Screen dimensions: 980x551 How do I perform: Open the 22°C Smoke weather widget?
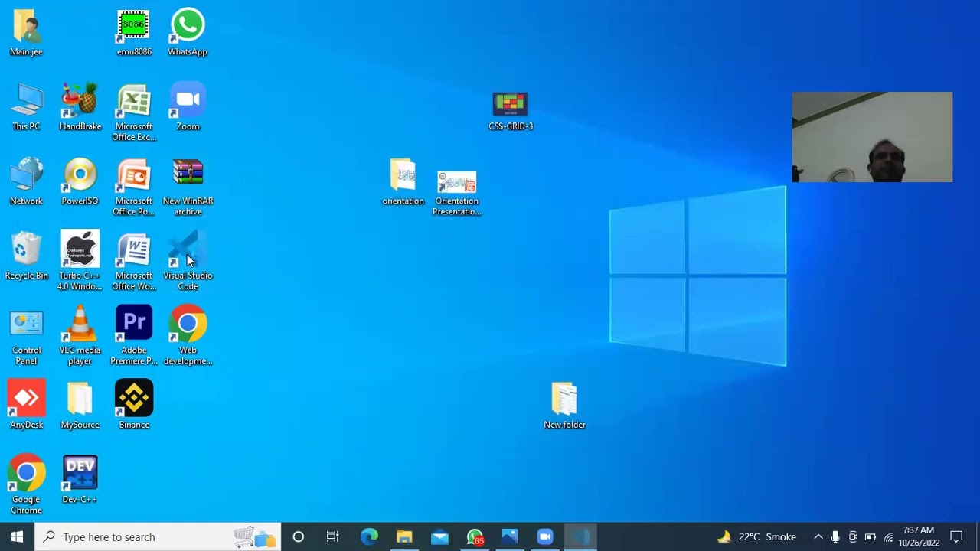(756, 536)
